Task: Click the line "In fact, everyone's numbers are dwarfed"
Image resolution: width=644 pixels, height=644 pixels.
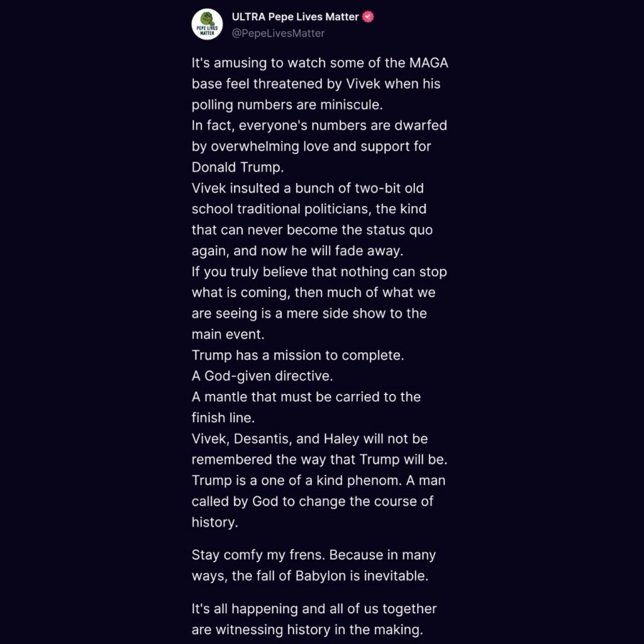Action: (x=319, y=125)
